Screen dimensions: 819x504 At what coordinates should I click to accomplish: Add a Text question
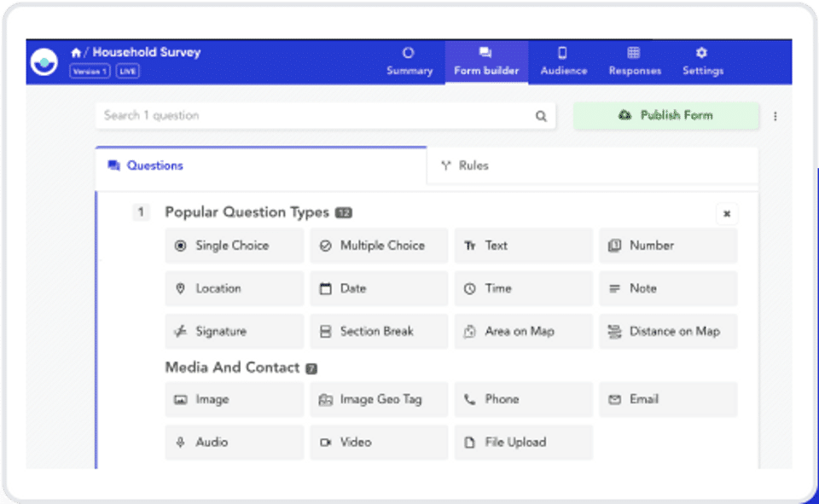coord(523,246)
